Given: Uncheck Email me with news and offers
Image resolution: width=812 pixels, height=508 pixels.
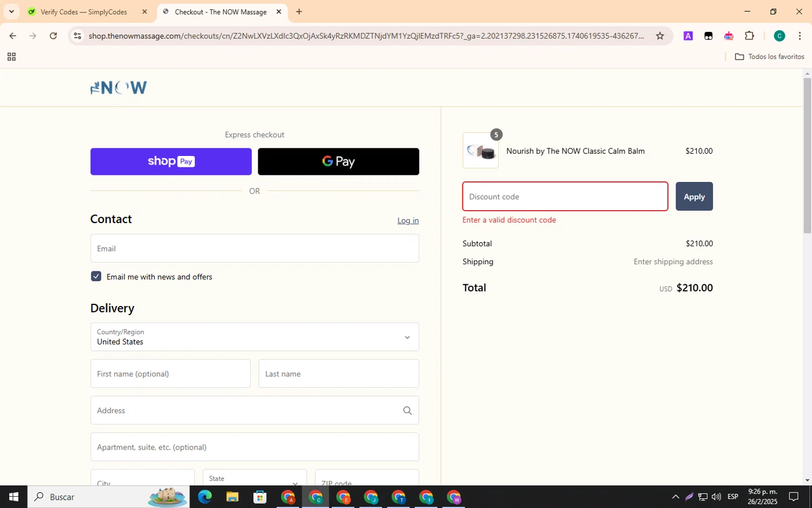Looking at the screenshot, I should pos(96,276).
